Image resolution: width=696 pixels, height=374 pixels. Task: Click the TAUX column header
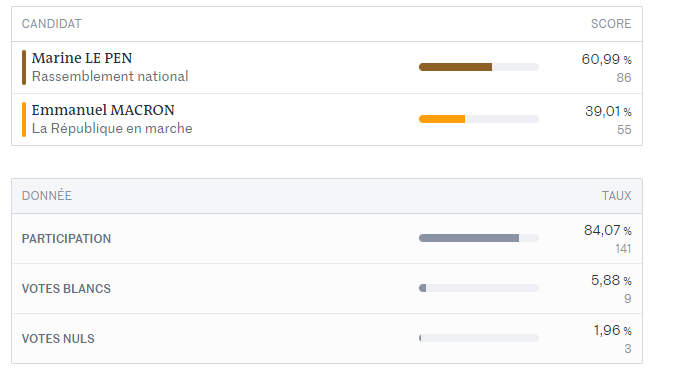[x=617, y=196]
